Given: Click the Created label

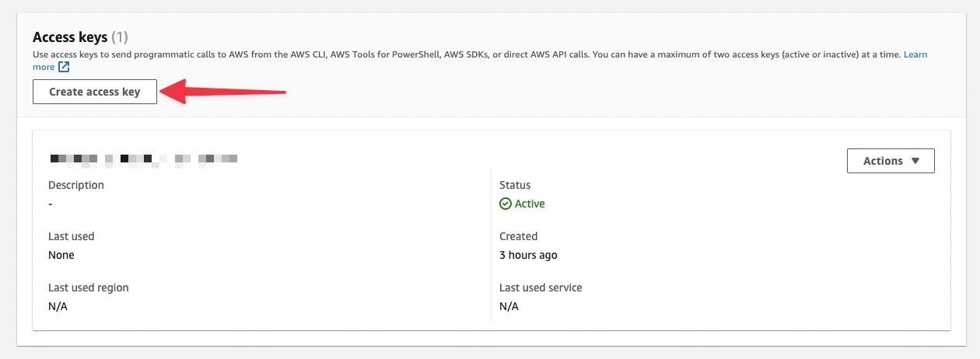Looking at the screenshot, I should pos(519,236).
